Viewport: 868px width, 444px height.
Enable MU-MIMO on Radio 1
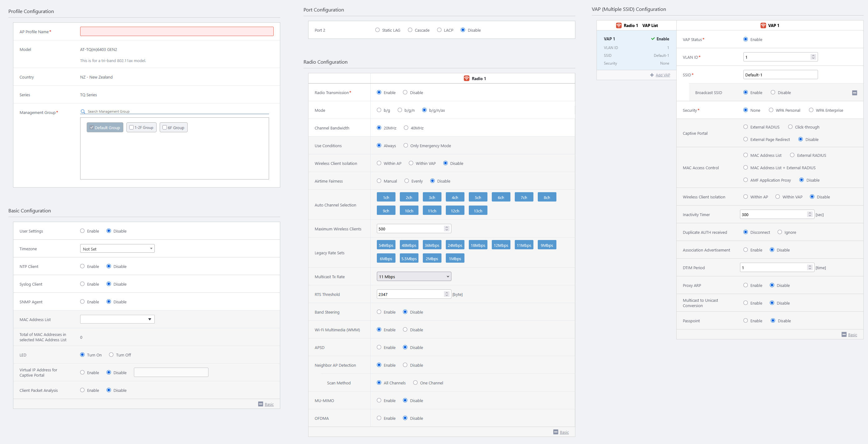click(x=379, y=401)
